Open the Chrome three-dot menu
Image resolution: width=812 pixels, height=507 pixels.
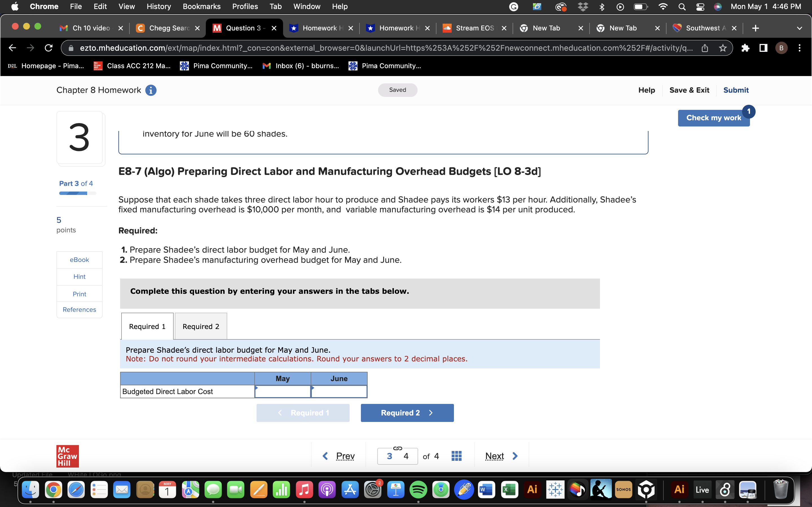tap(799, 48)
